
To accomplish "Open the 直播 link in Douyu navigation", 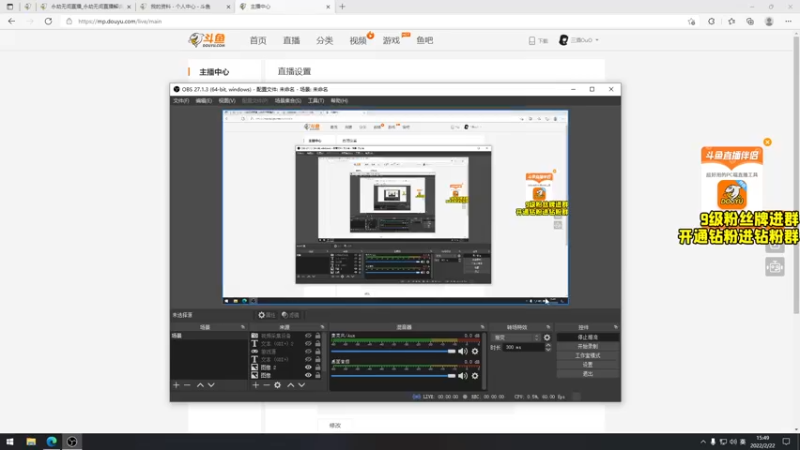I will (x=291, y=40).
